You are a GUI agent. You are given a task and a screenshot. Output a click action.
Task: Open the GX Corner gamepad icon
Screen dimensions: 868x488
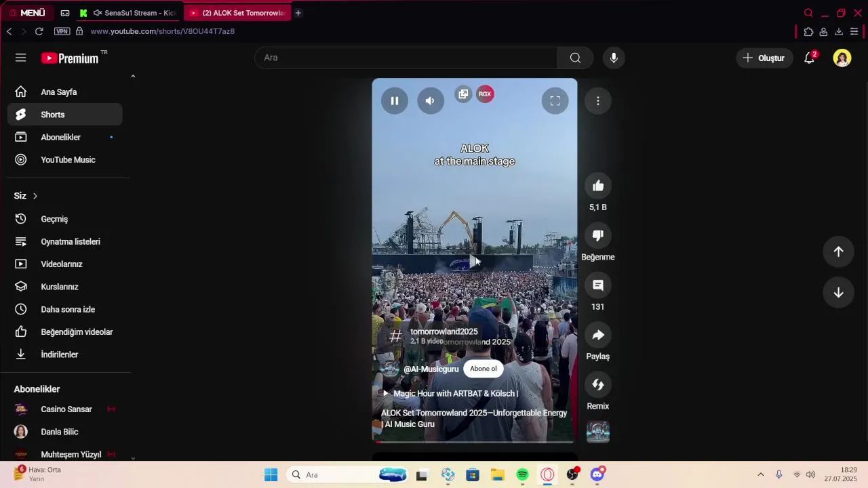coord(65,13)
